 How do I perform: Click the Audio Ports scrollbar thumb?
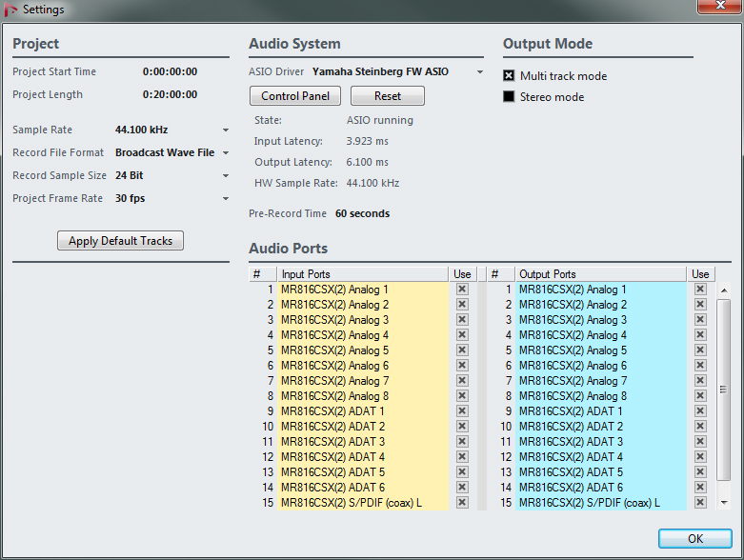click(724, 390)
